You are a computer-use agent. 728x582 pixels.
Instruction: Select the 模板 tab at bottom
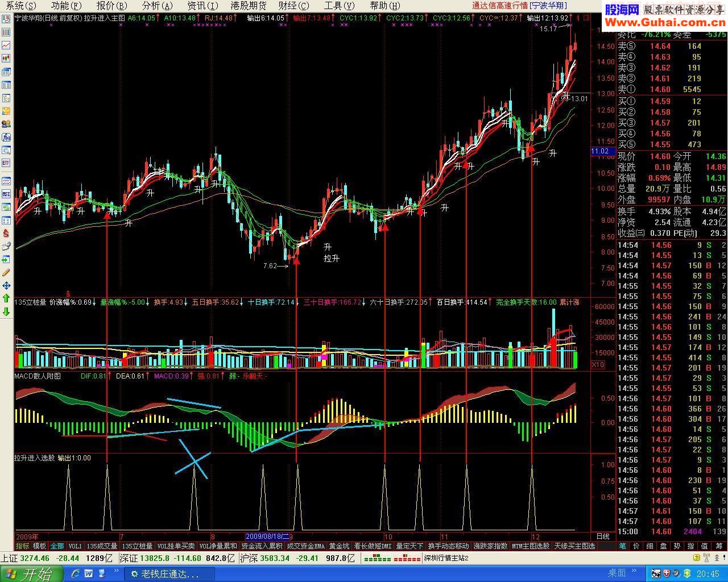pos(39,546)
